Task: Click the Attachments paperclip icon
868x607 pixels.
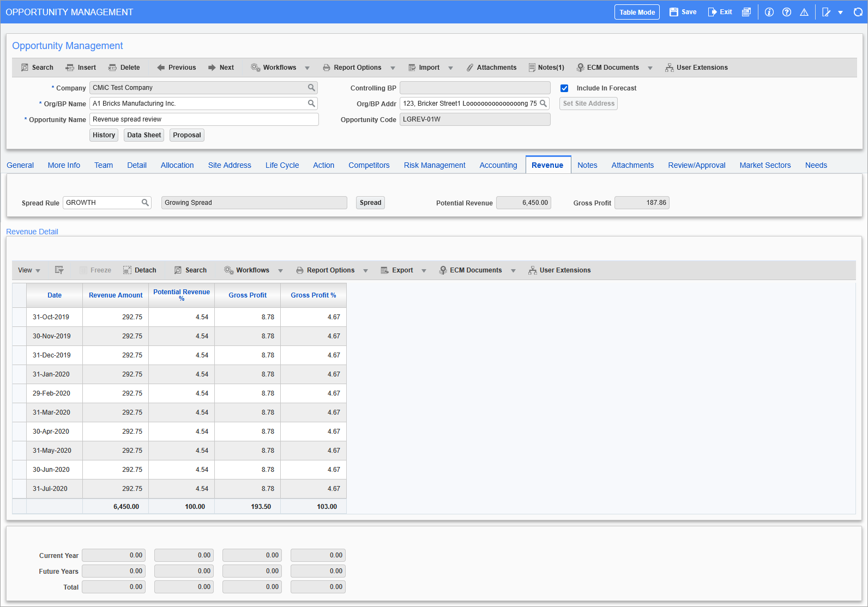Action: coord(469,68)
